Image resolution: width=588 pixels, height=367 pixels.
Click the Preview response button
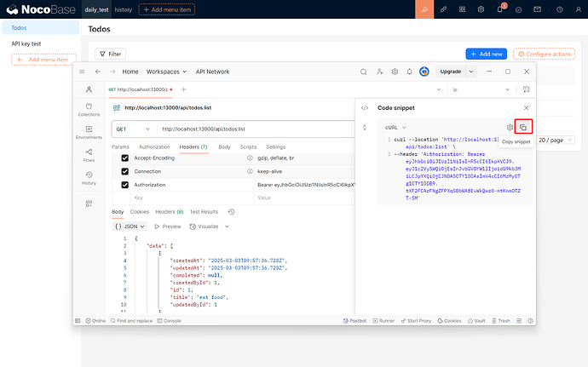pyautogui.click(x=168, y=227)
